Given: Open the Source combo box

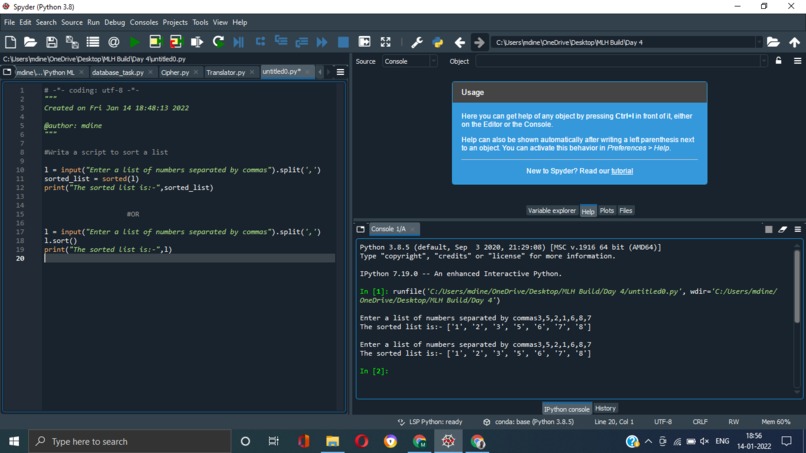Looking at the screenshot, I should pos(409,61).
